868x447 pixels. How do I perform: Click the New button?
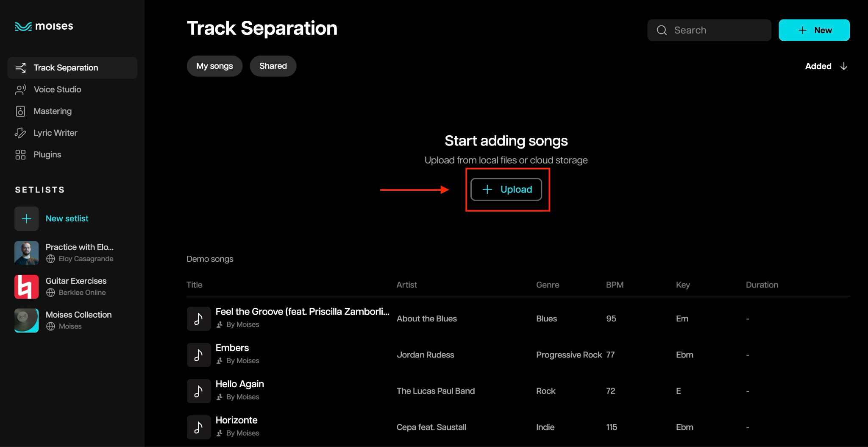[x=814, y=30]
